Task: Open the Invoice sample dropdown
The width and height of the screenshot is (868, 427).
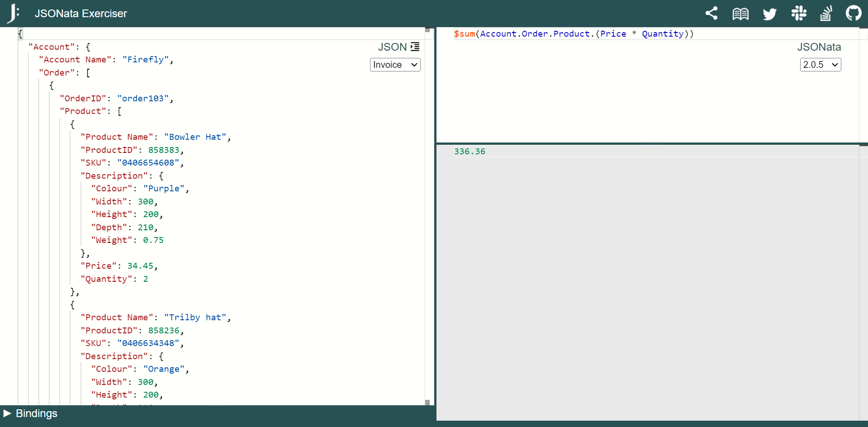Action: coord(395,65)
